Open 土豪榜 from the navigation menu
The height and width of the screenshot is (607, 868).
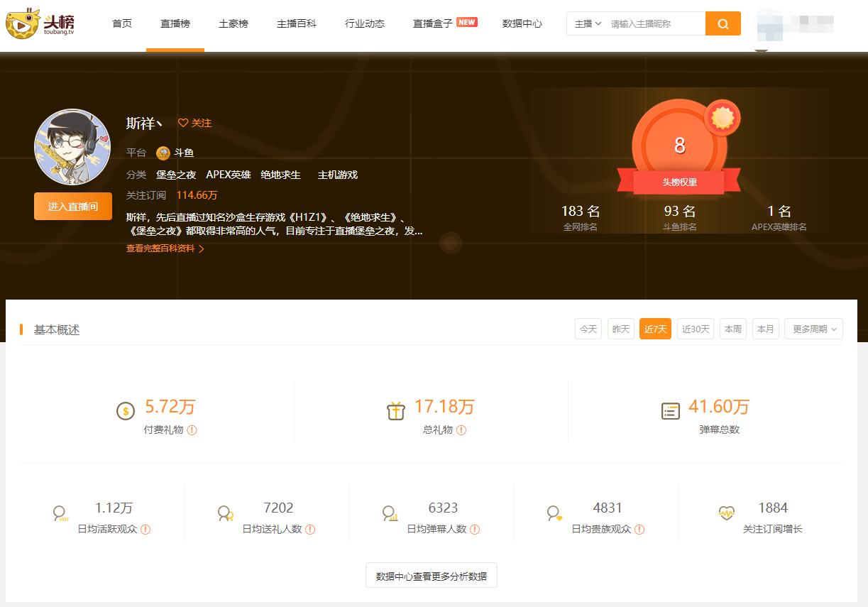(x=233, y=23)
